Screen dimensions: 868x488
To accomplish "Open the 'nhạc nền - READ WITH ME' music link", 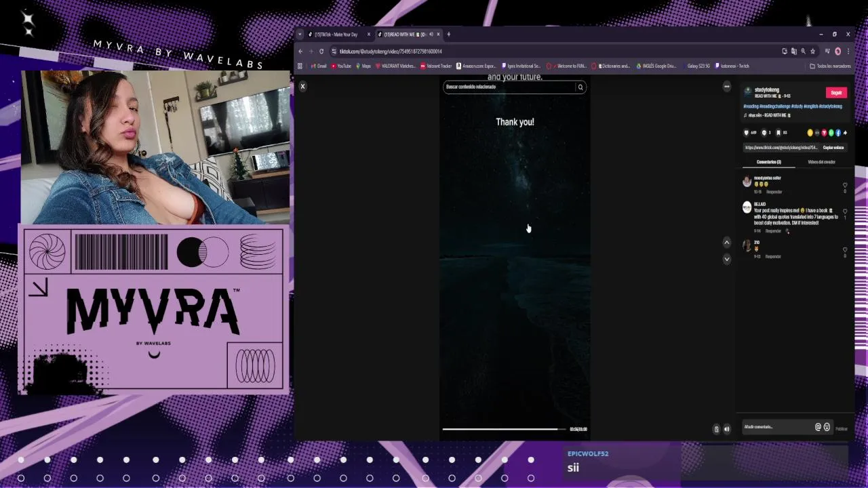I will (768, 115).
